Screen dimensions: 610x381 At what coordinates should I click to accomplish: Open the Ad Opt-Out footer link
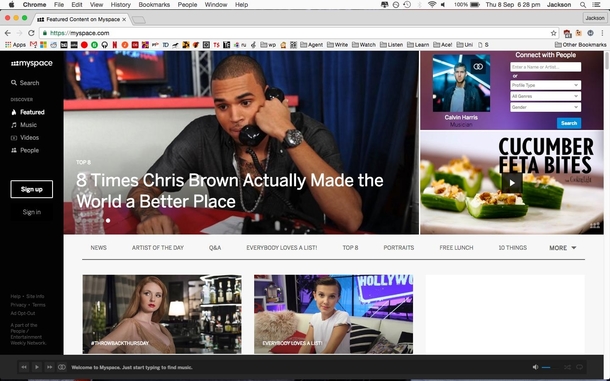coord(23,313)
